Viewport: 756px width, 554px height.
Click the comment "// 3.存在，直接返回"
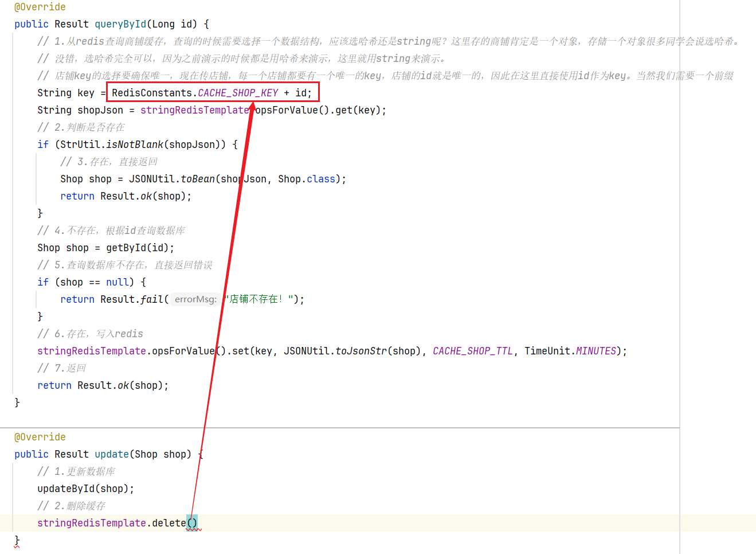(109, 162)
